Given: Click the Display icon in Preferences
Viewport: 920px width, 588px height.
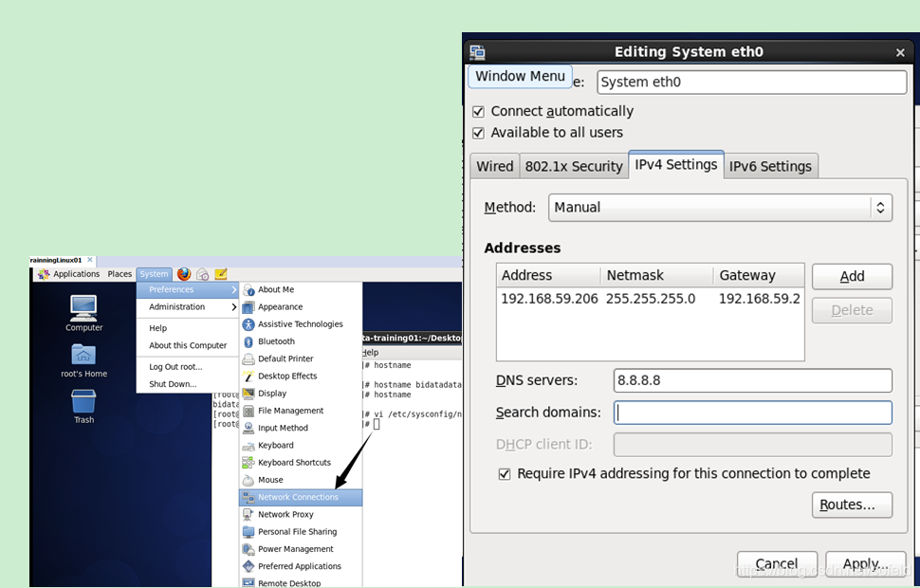Looking at the screenshot, I should click(248, 394).
